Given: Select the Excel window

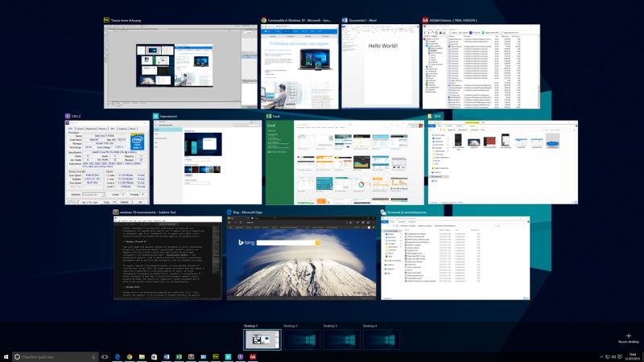Looking at the screenshot, I should pos(345,162).
